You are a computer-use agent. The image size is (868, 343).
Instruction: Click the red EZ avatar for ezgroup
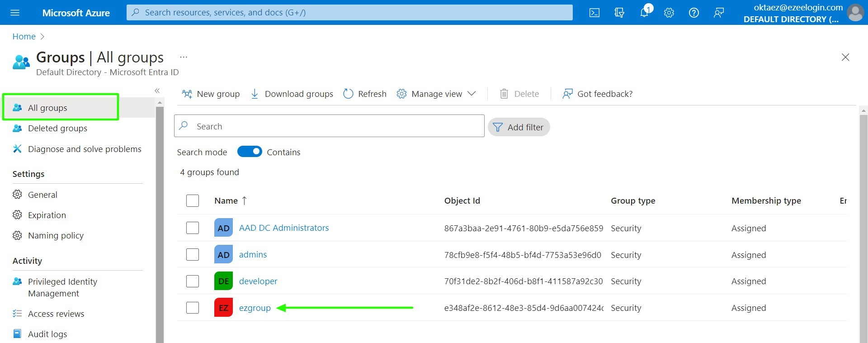[x=223, y=308]
